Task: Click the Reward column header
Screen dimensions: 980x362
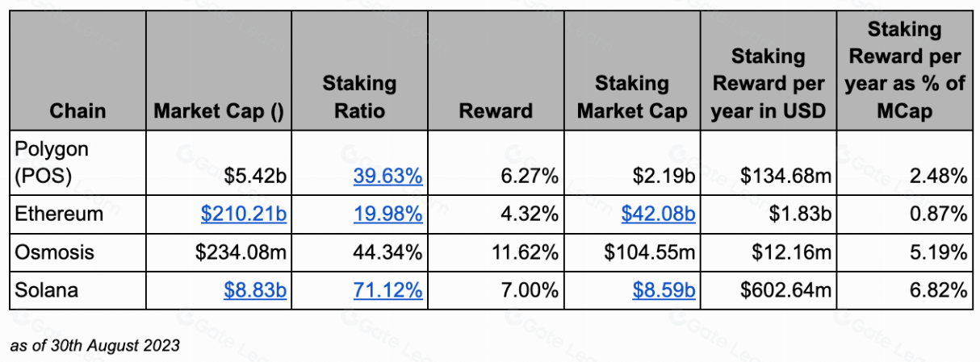Action: coord(496,110)
